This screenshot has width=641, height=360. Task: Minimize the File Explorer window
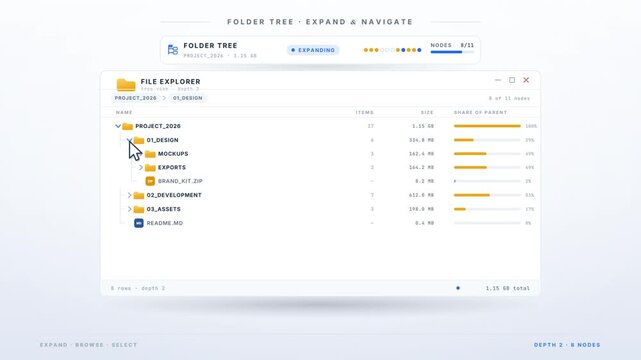point(498,80)
